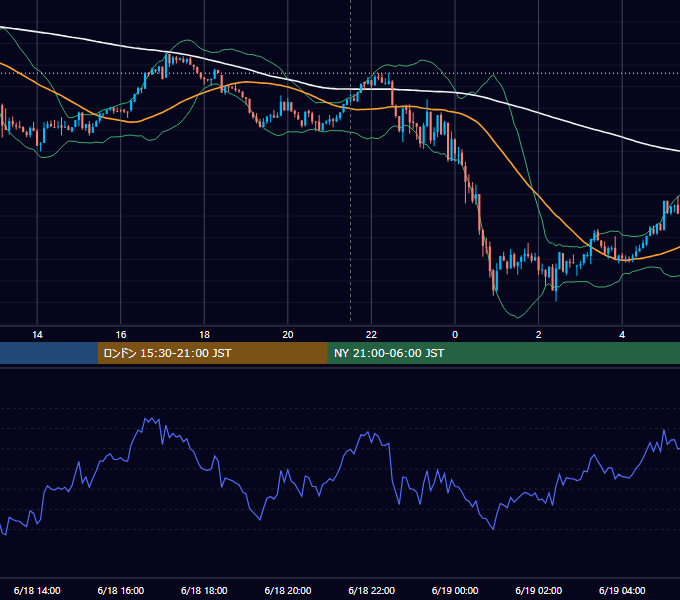Select the NY 21:00-06:00 JST session bar
The image size is (680, 600).
coord(503,353)
